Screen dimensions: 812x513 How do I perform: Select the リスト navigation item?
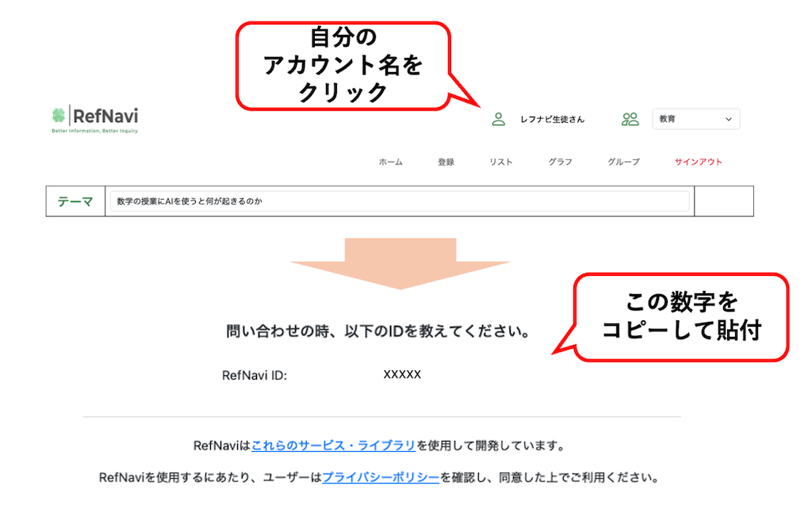[x=500, y=162]
